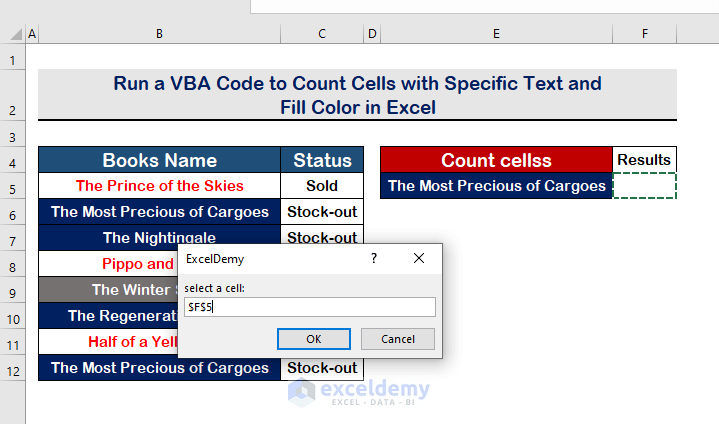Select the red 'Count cellss' header cell

496,160
